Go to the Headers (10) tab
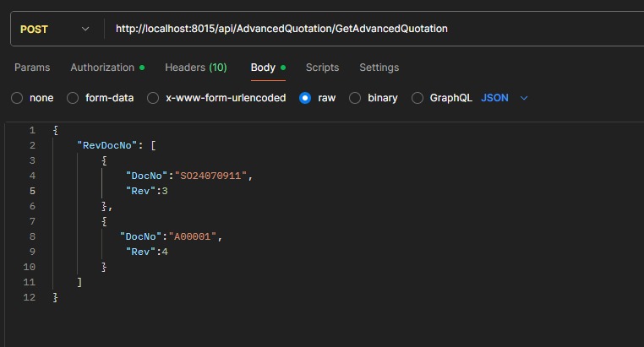Viewport: 644px width, 347px height. (x=195, y=68)
